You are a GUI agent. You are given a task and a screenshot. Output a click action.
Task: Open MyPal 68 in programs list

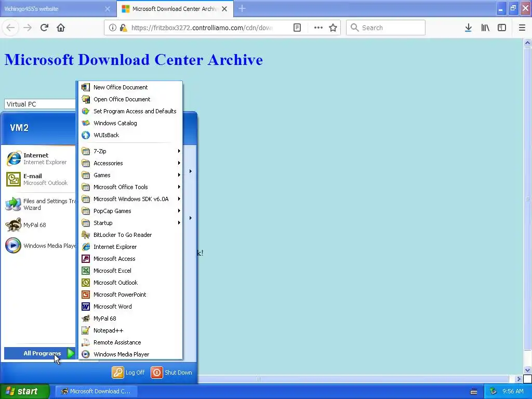(x=130, y=318)
